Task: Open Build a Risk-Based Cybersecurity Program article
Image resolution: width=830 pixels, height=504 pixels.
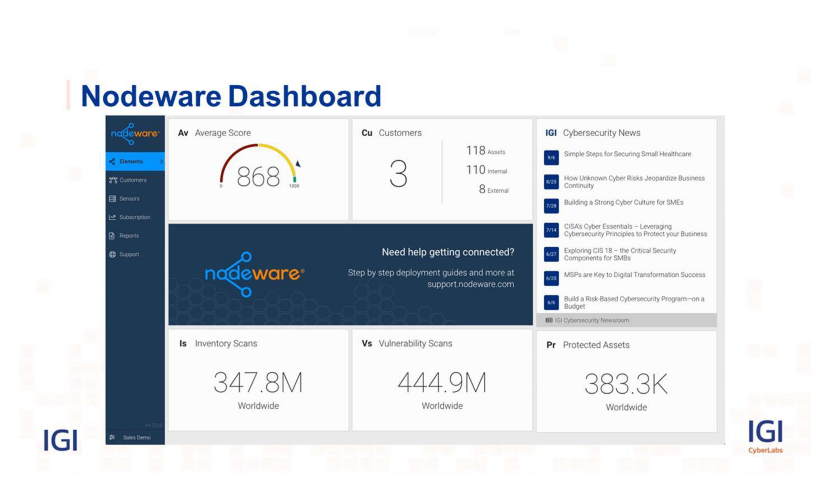Action: tap(634, 302)
